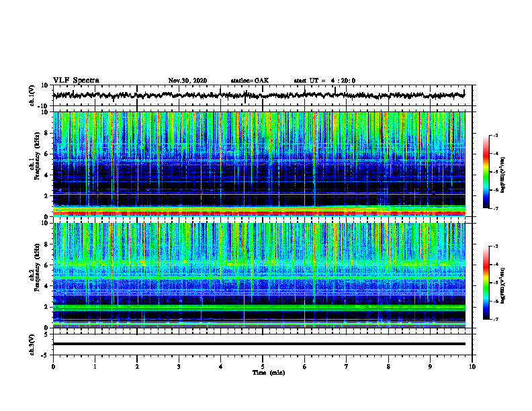Click the "-7" label on ch.2 color bar
This screenshot has height=411, width=532.
click(496, 320)
